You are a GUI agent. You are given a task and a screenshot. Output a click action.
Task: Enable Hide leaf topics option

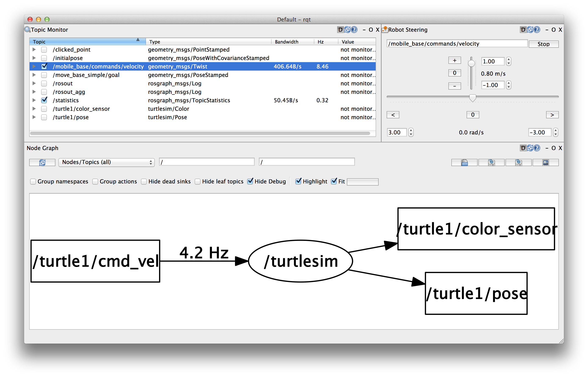pyautogui.click(x=198, y=182)
